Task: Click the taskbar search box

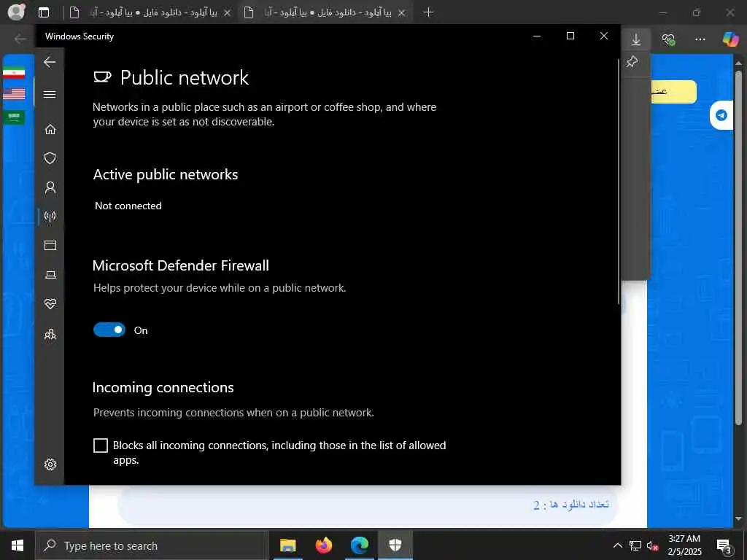Action: click(152, 545)
